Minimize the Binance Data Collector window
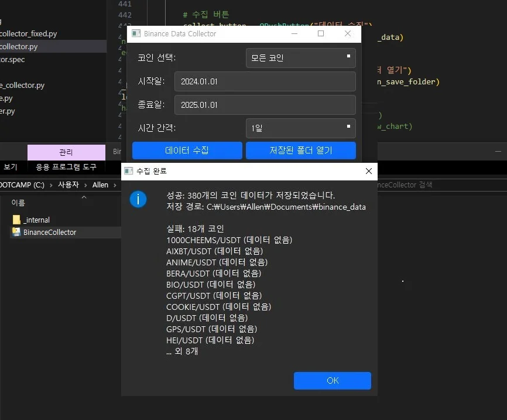 click(294, 33)
